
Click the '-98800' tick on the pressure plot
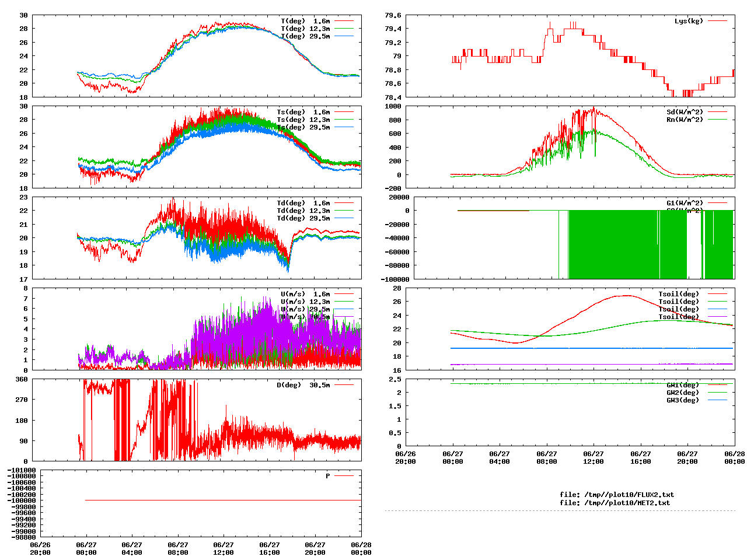coord(23,537)
